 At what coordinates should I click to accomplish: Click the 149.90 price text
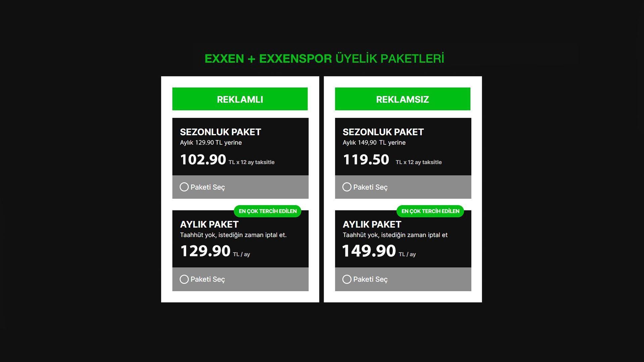click(x=369, y=251)
